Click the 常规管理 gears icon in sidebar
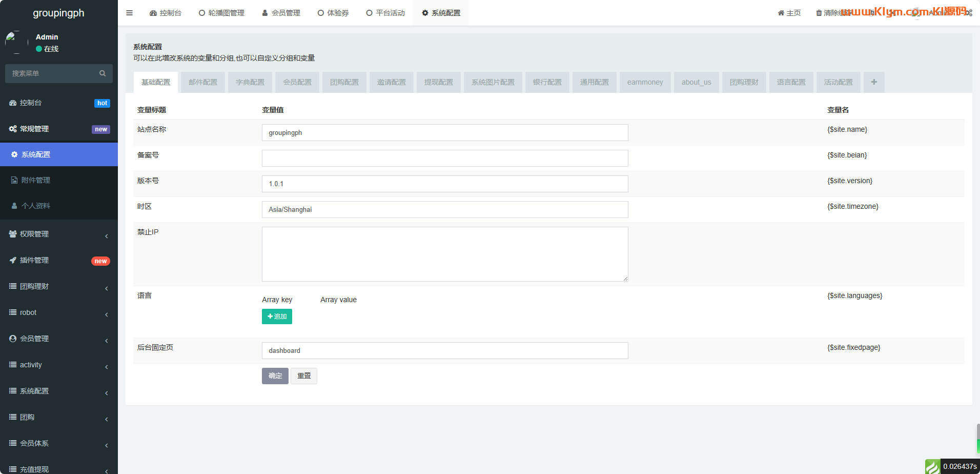 13,129
